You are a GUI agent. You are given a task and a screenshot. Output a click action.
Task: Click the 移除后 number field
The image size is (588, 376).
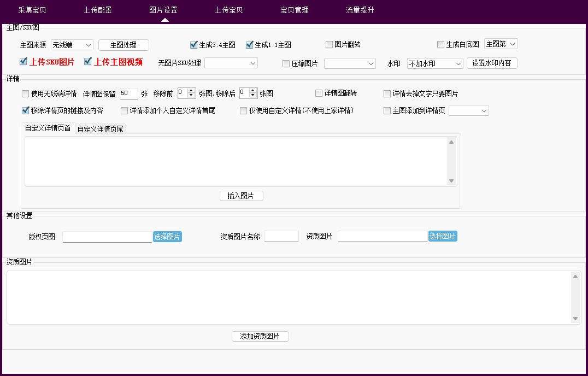coord(244,93)
